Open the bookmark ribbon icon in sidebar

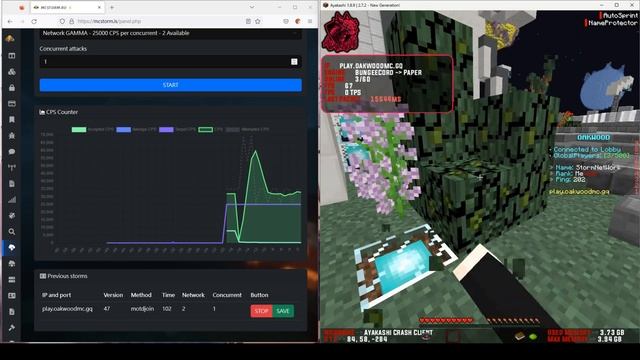[12, 120]
